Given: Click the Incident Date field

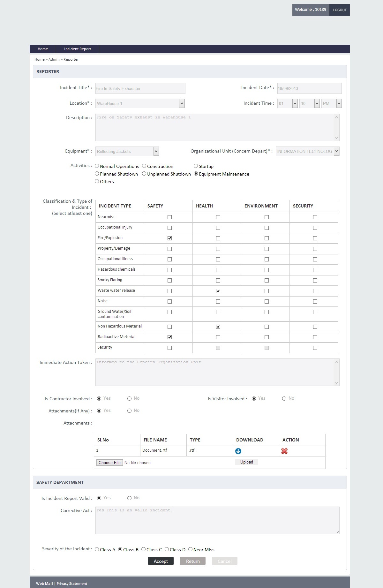Looking at the screenshot, I should click(309, 88).
